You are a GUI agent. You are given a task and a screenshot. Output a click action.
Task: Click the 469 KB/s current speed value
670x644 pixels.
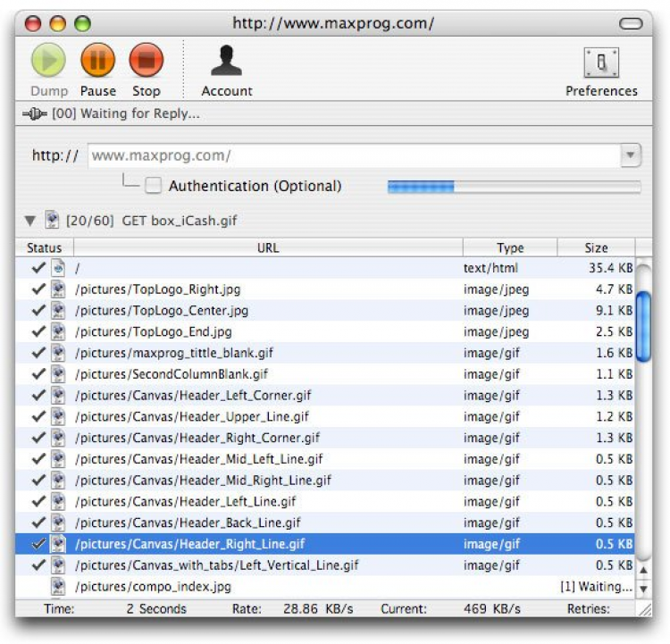click(492, 608)
